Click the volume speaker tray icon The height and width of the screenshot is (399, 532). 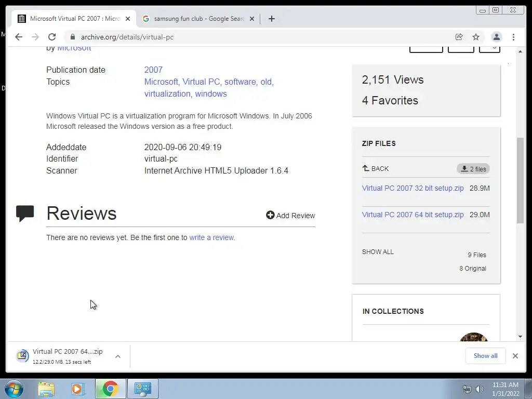click(480, 389)
